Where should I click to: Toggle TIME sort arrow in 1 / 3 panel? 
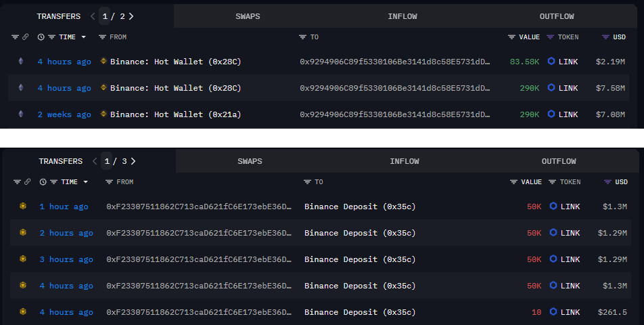(x=86, y=181)
